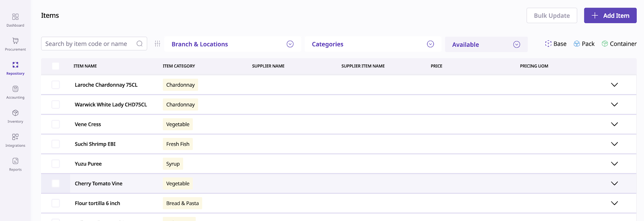Screen dimensions: 644x221
Task: Switch to the Repository section
Action: (15, 67)
